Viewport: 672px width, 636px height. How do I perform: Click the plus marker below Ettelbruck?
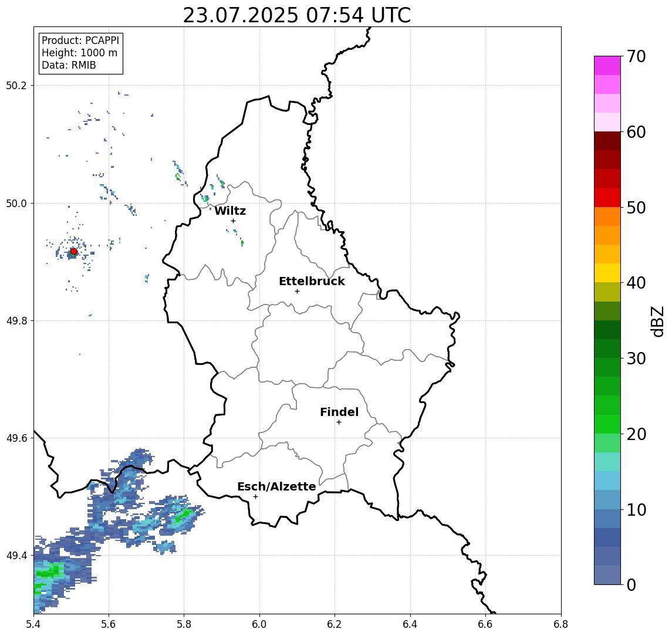(x=297, y=292)
